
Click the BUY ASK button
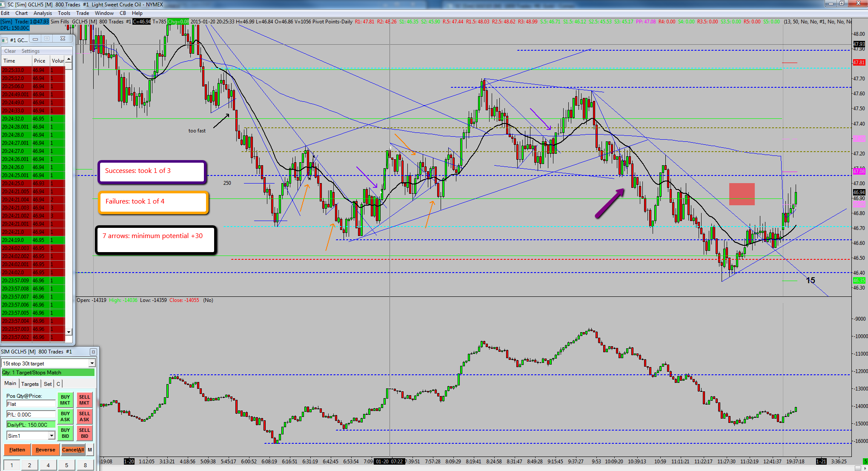click(65, 416)
